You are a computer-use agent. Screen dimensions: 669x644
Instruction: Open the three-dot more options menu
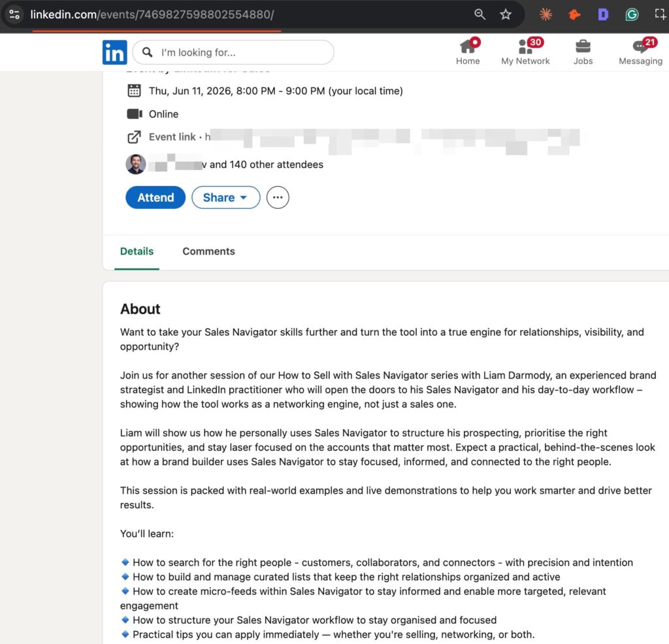(278, 197)
